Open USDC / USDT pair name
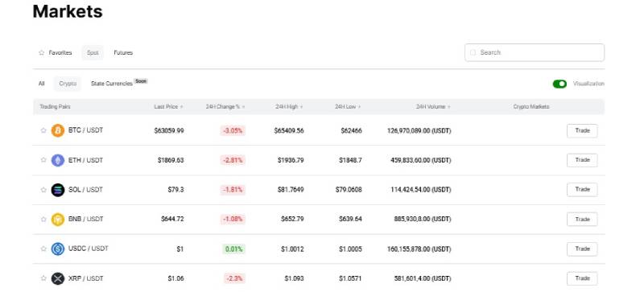 point(89,249)
